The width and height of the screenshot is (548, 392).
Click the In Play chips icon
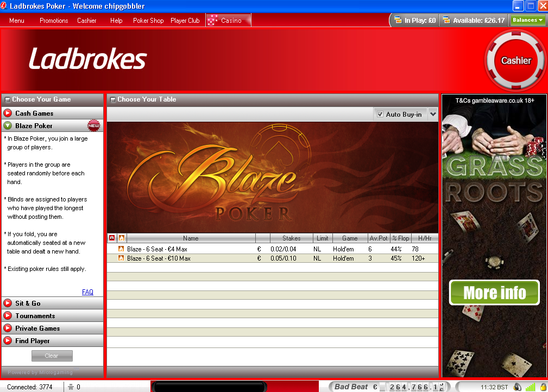pos(398,20)
